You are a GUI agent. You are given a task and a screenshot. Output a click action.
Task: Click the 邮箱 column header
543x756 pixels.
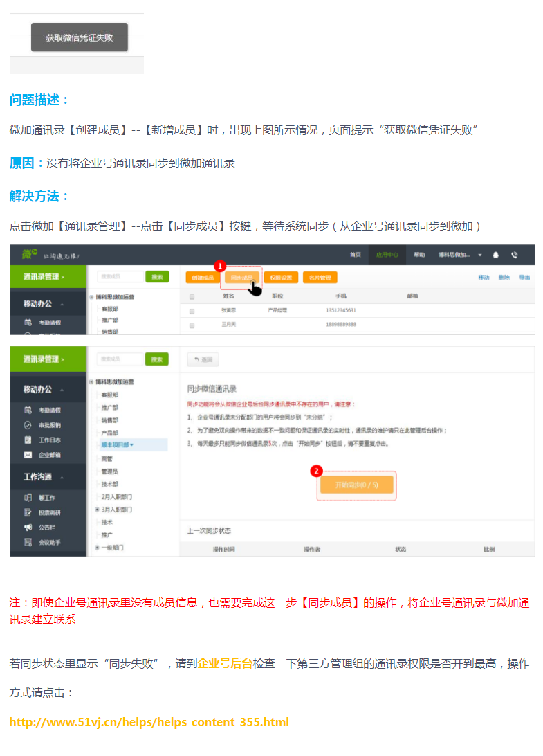tap(412, 296)
